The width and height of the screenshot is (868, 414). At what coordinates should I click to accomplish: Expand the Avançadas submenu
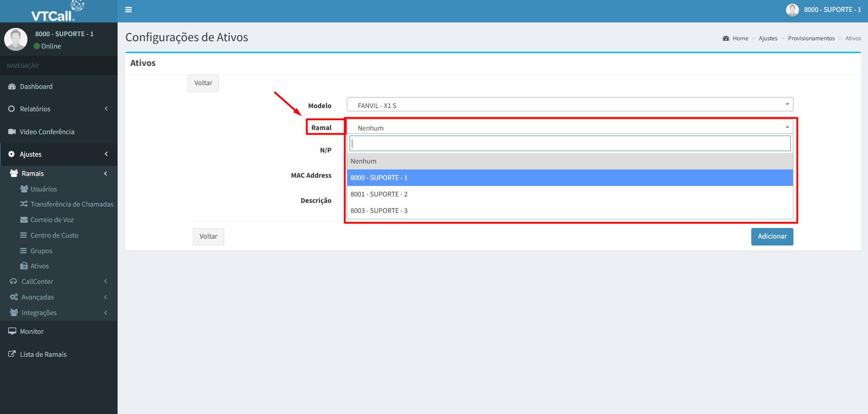(x=59, y=297)
